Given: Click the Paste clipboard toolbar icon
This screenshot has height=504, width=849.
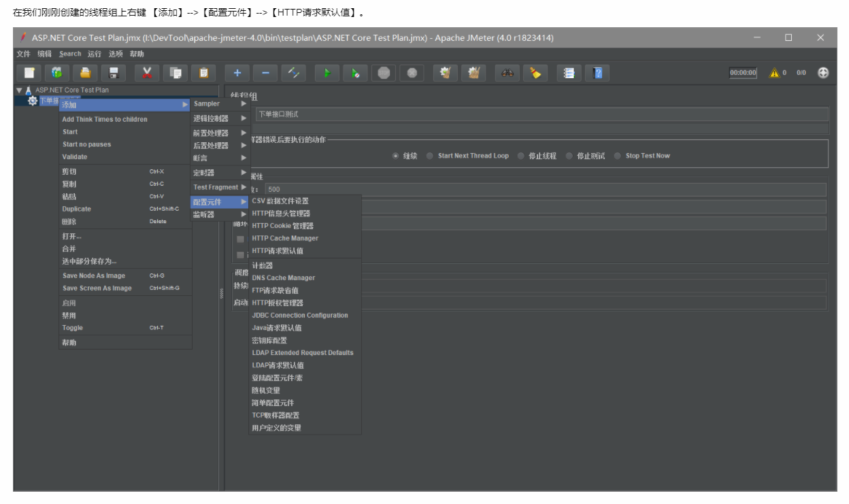Looking at the screenshot, I should pyautogui.click(x=203, y=73).
